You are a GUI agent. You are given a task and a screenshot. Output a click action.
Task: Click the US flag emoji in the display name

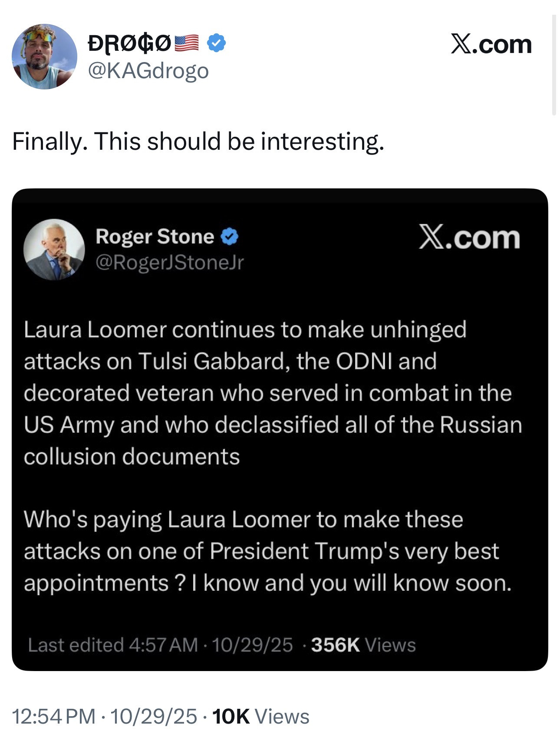(x=187, y=43)
